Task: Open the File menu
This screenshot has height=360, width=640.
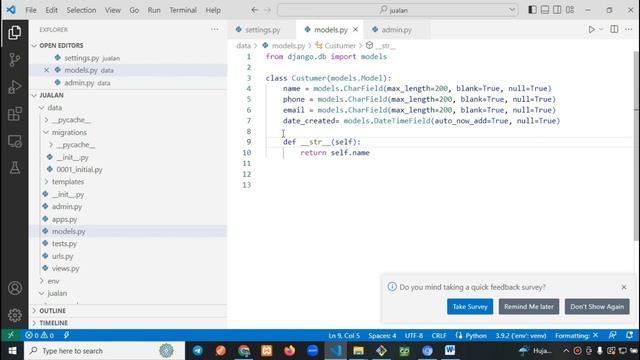Action: click(x=31, y=10)
